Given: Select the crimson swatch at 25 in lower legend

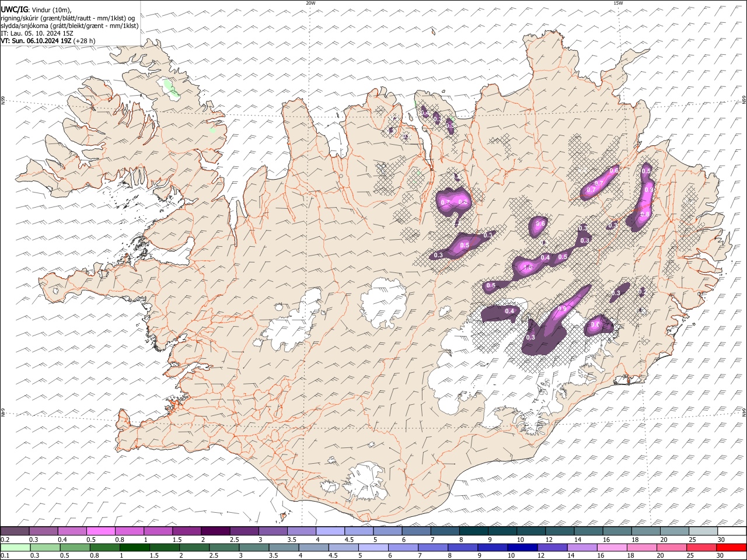Looking at the screenshot, I should tap(700, 548).
